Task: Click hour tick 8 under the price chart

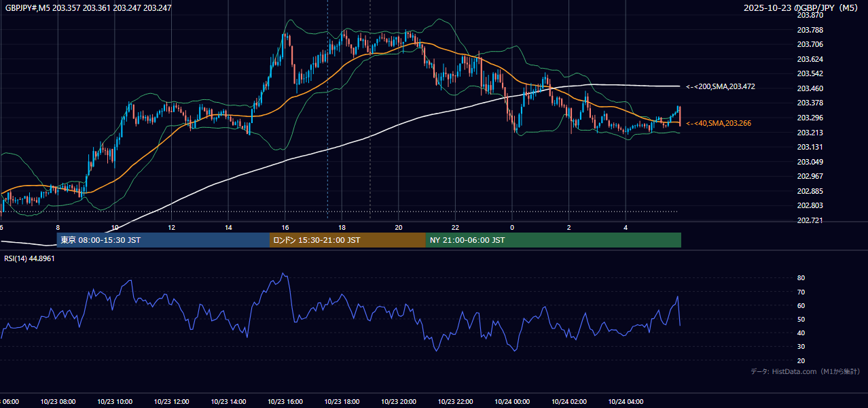Action: 58,227
